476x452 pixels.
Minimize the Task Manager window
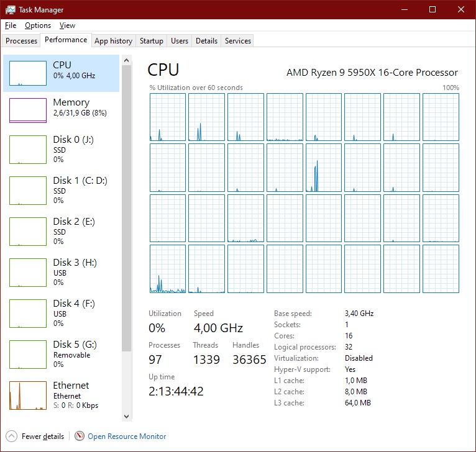404,9
